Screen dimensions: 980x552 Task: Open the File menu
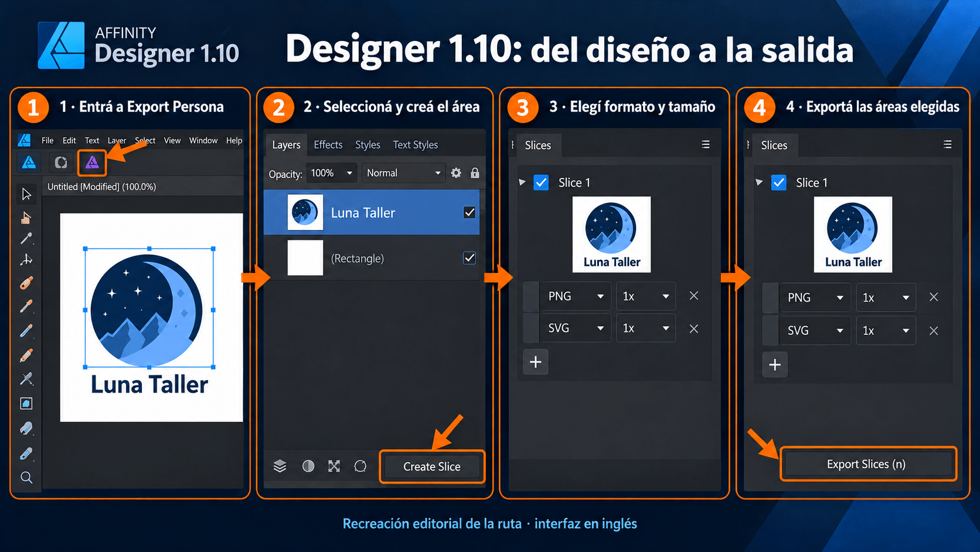pyautogui.click(x=47, y=140)
